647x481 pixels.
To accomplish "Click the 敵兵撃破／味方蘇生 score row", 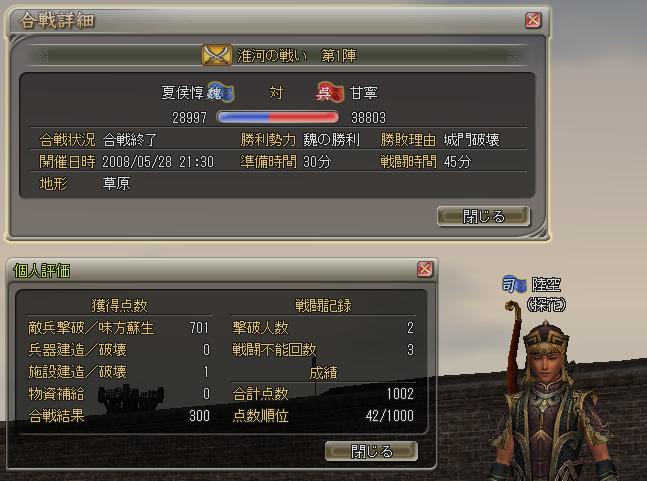I will click(x=119, y=328).
